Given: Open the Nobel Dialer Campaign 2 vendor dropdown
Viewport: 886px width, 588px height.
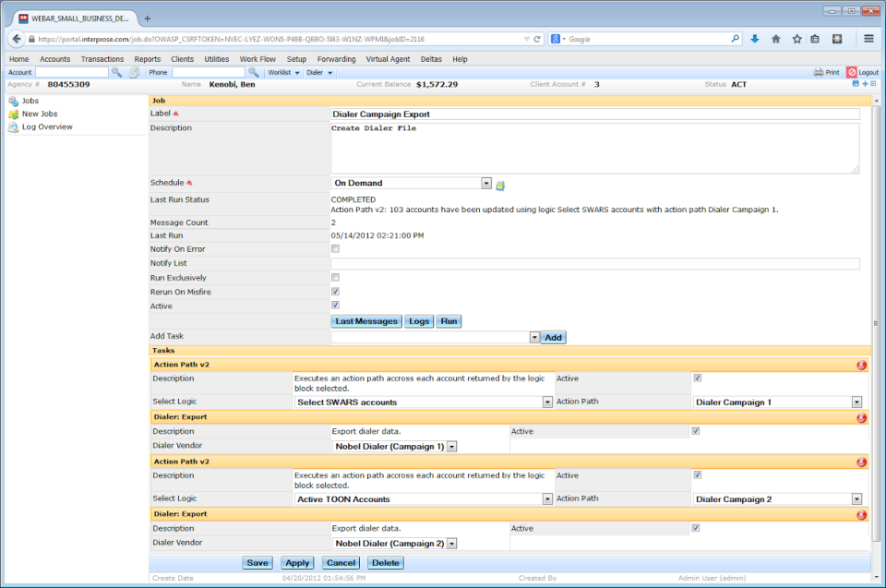Looking at the screenshot, I should coord(450,543).
